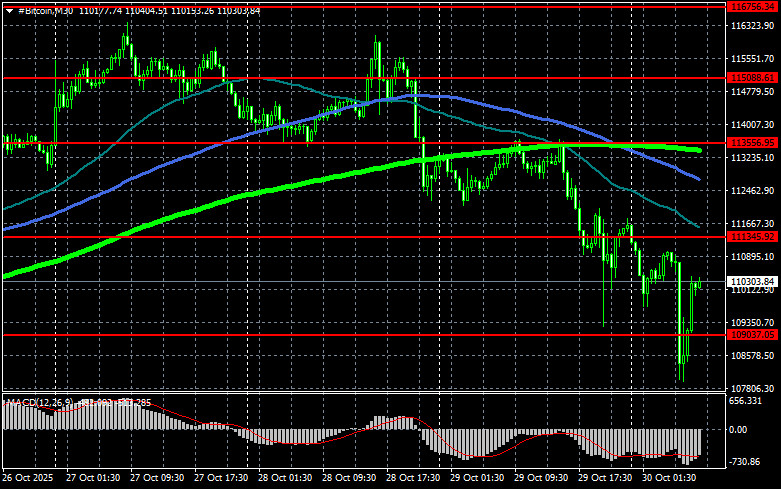Select the 111345.92 red price level label
Image resolution: width=781 pixels, height=489 pixels.
pos(752,237)
